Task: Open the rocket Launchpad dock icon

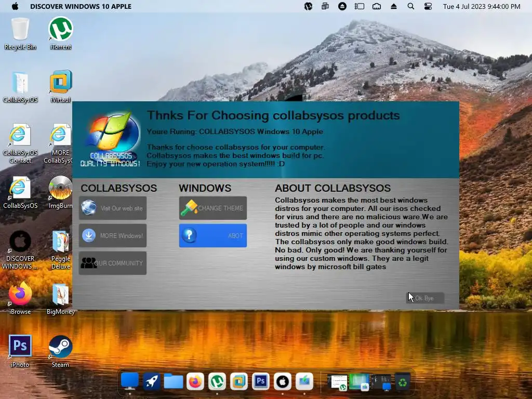Action: (151, 381)
